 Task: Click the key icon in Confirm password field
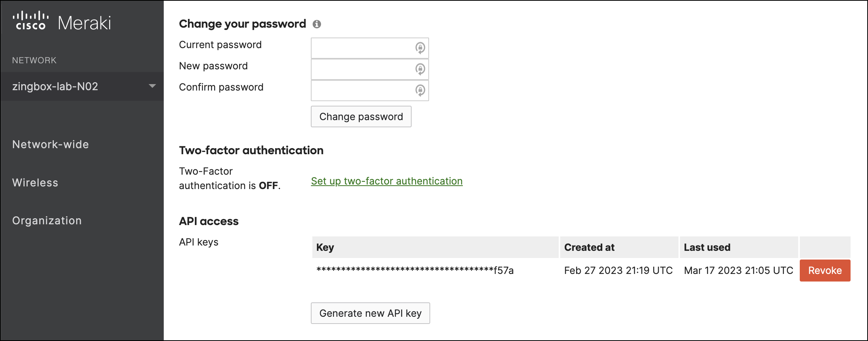420,90
